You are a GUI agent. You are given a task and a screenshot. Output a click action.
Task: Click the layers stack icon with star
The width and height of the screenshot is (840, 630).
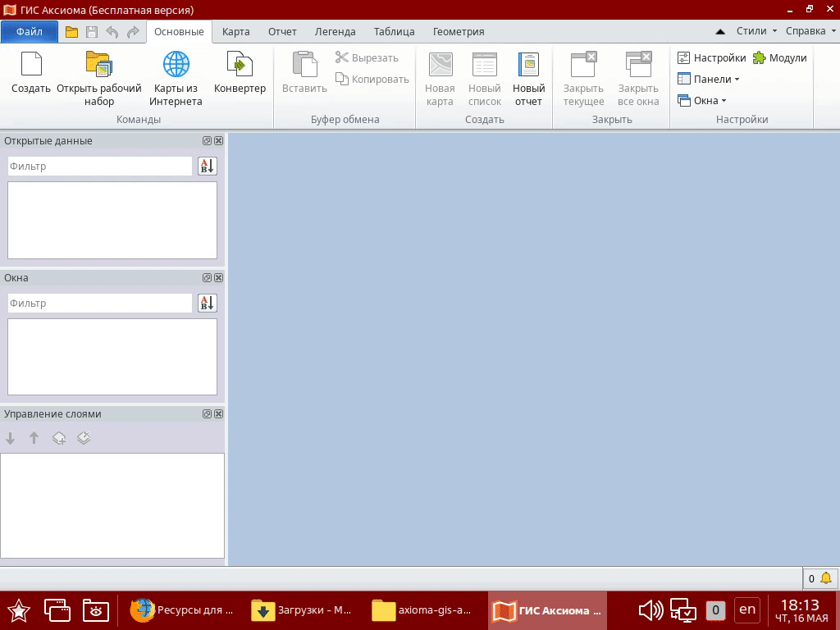[x=84, y=438]
